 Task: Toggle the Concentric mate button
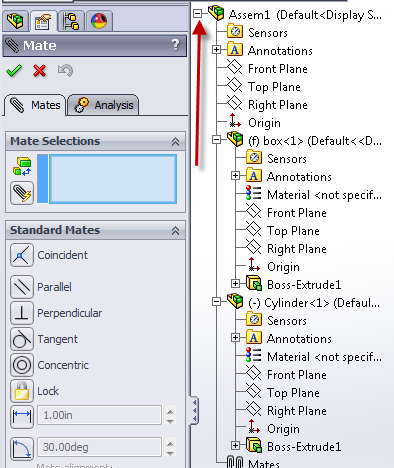pos(22,365)
